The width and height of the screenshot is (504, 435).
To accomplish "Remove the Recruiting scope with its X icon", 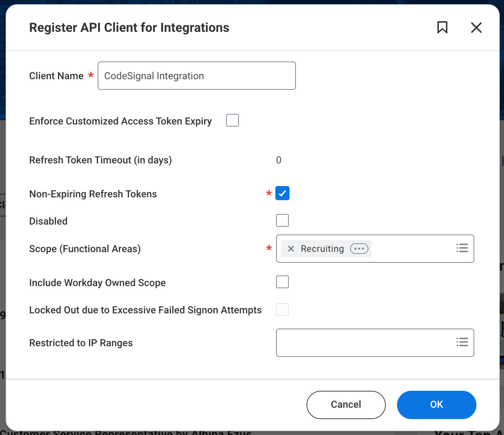I will coord(291,249).
